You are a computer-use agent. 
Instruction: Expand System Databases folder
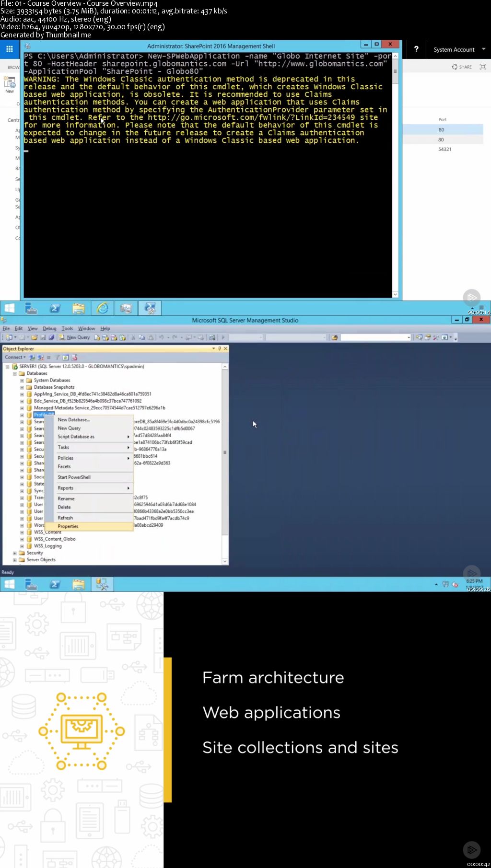(22, 381)
